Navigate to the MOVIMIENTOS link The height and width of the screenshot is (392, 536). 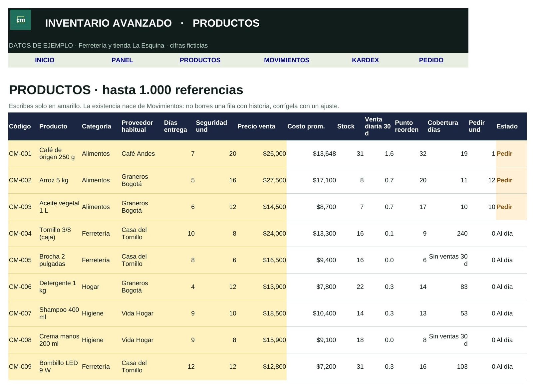[x=287, y=60]
